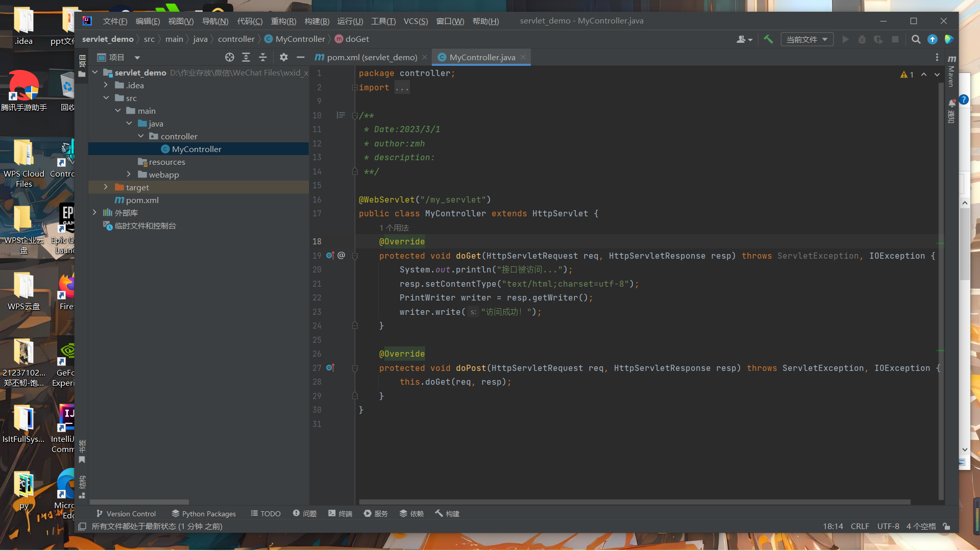Click the Build project hammer icon
Viewport: 980px width, 551px height.
[768, 39]
